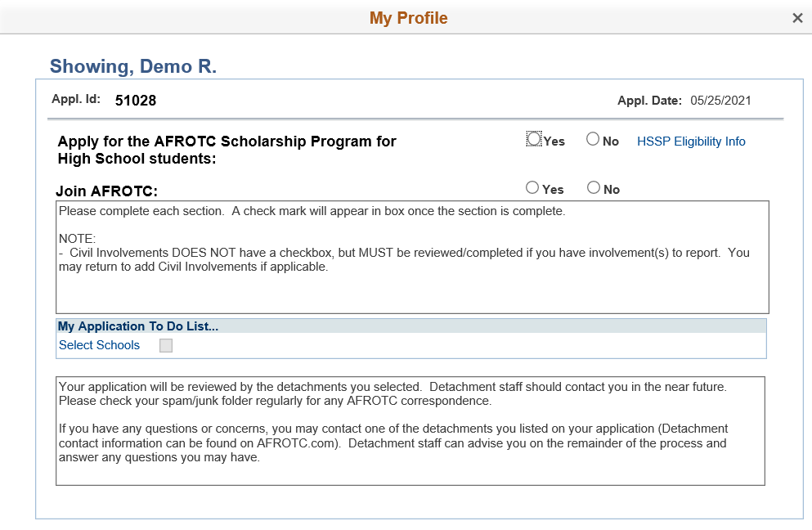Open the HSSP Eligibility Info link
The height and width of the screenshot is (530, 812).
tap(691, 141)
